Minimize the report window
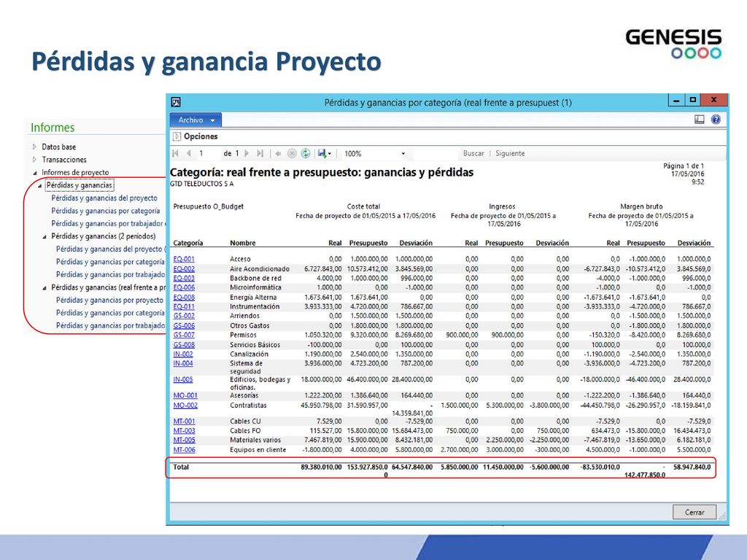Screen dimensions: 747x560 click(676, 101)
